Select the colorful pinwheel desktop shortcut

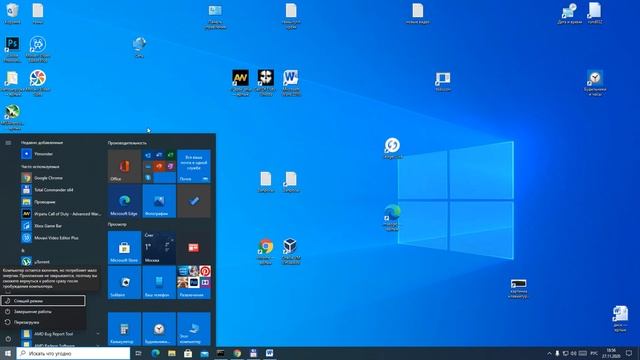pos(38,82)
